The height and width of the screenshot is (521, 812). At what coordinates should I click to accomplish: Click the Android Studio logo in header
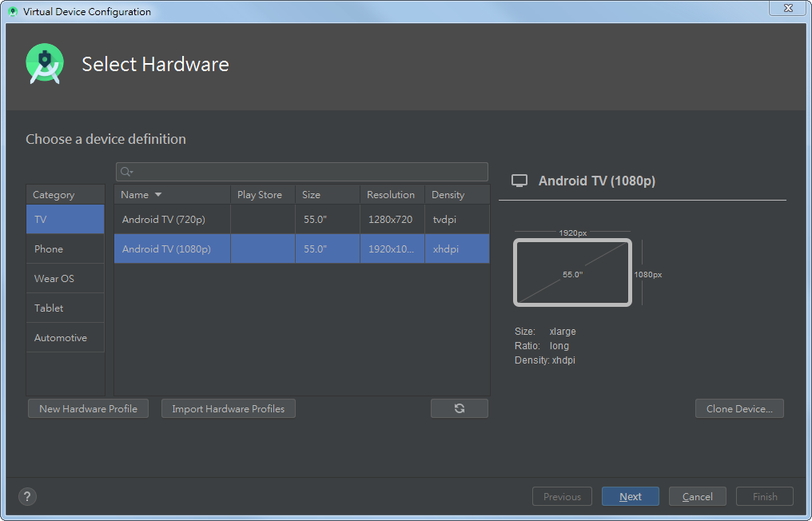click(45, 64)
